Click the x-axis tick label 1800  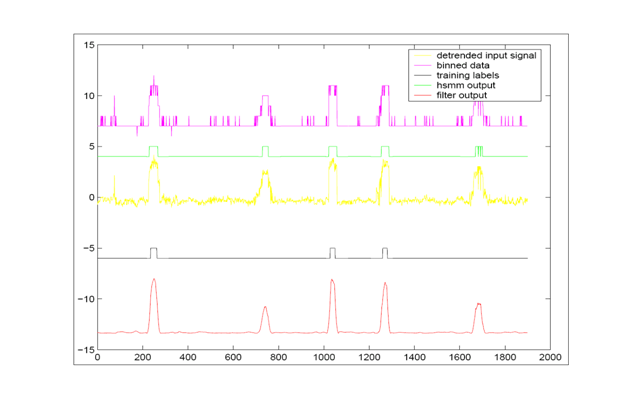click(x=505, y=358)
